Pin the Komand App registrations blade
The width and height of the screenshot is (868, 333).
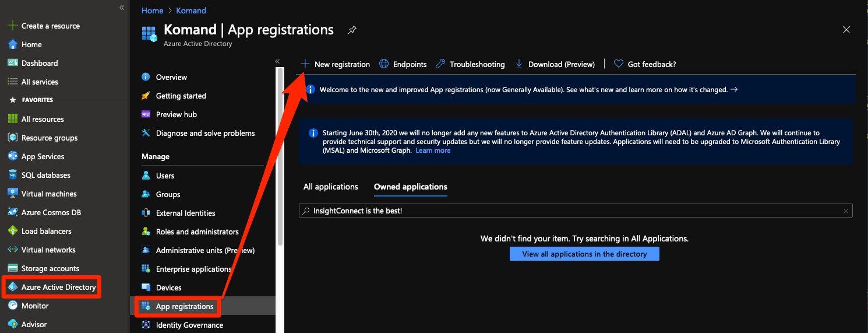352,30
